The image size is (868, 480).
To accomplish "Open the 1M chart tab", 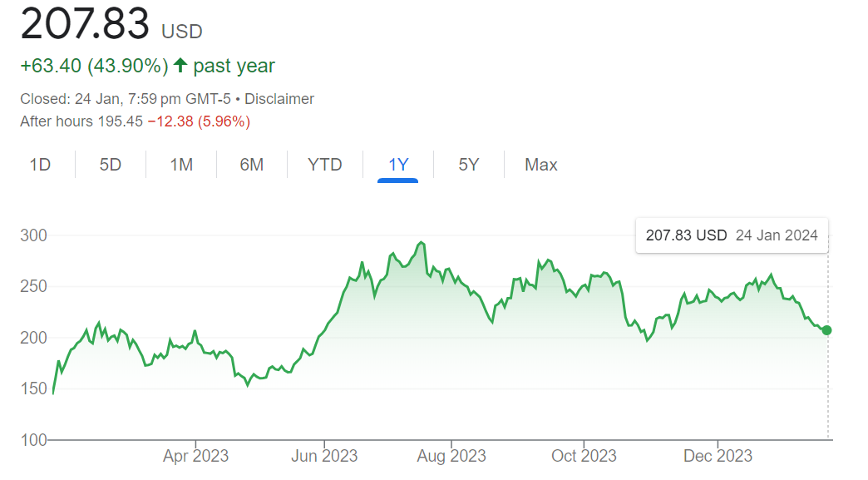I will (180, 164).
